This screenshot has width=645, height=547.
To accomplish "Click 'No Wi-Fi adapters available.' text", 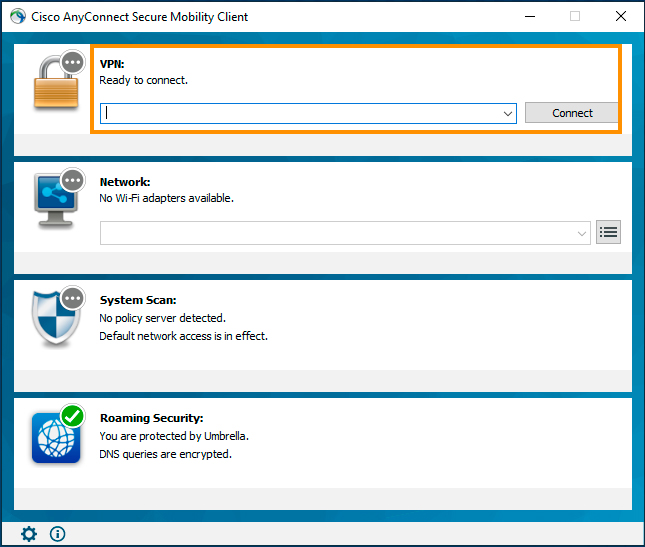I will point(167,198).
